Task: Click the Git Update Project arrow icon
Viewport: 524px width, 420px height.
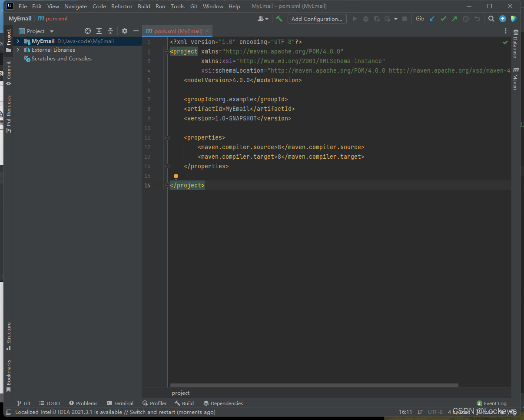Action: [432, 19]
